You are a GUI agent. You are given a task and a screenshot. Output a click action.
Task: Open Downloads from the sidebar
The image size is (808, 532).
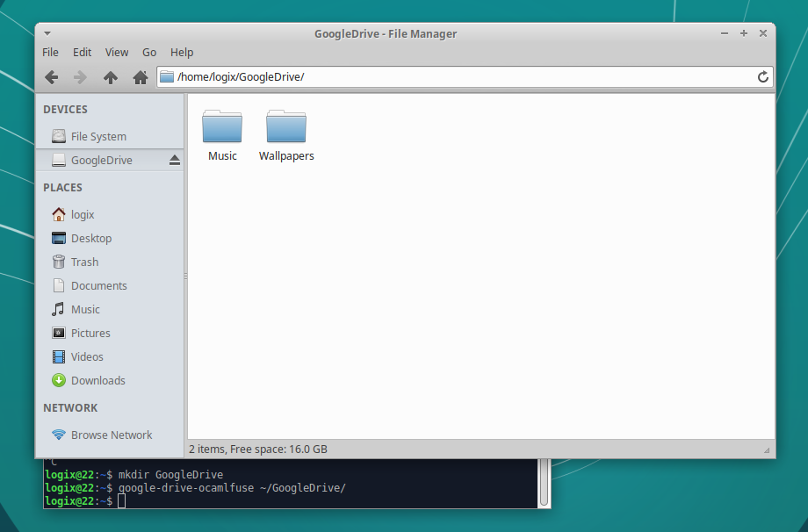98,380
